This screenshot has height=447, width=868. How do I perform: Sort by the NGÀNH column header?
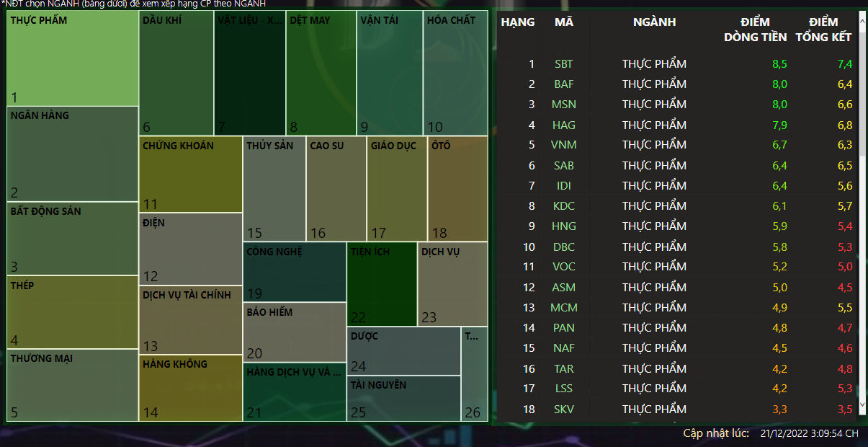point(654,22)
